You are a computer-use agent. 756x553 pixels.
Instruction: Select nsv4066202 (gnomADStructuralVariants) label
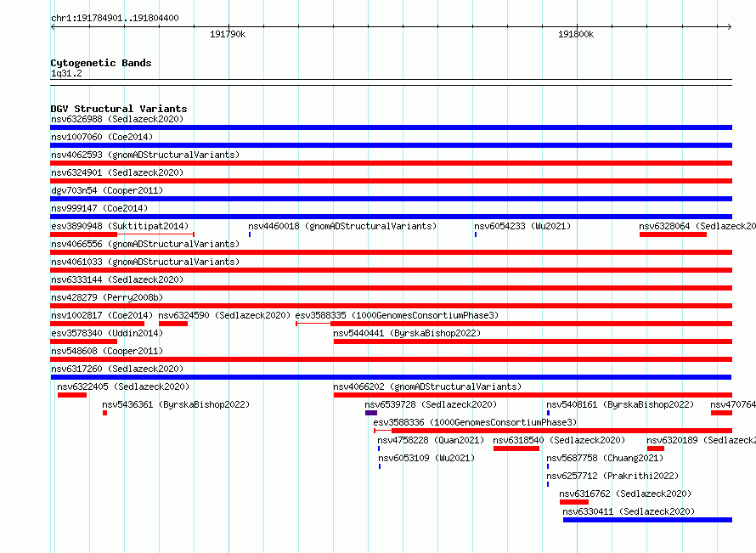(x=427, y=387)
